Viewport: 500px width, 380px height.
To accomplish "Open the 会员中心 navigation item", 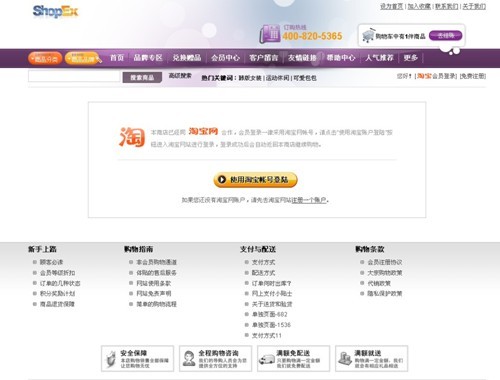I will (x=225, y=58).
